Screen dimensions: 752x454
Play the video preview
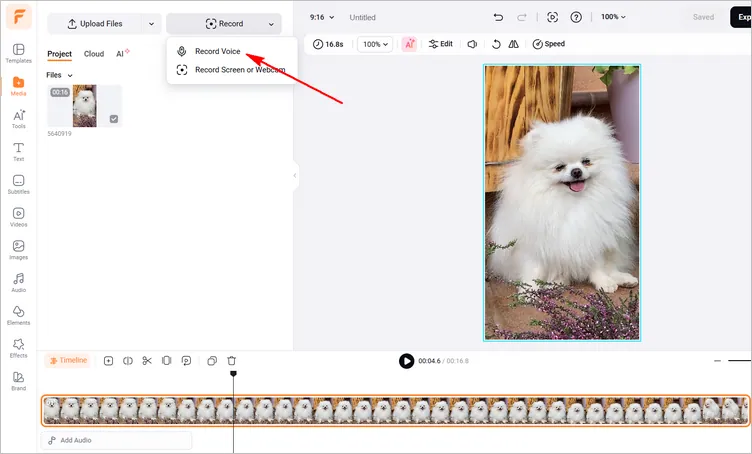pyautogui.click(x=406, y=361)
